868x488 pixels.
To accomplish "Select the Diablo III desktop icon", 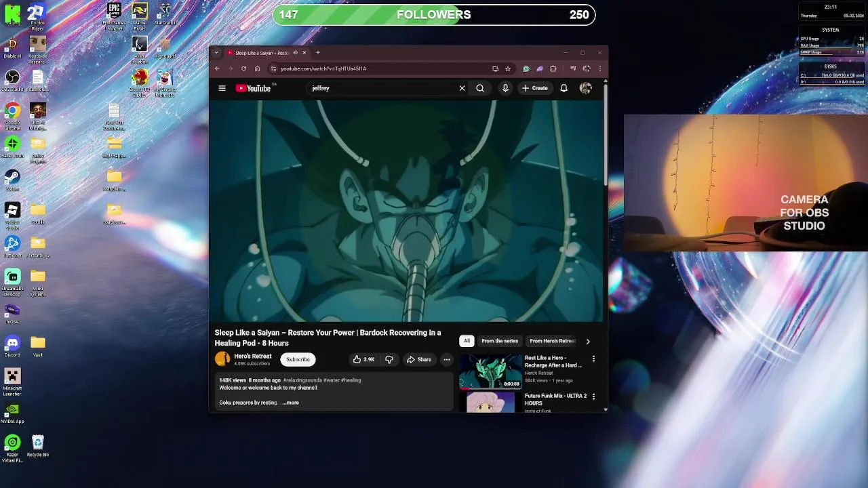I will [x=12, y=47].
